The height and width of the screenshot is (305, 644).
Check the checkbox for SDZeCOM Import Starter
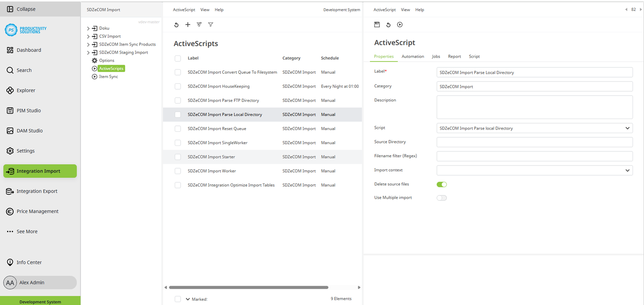click(178, 157)
